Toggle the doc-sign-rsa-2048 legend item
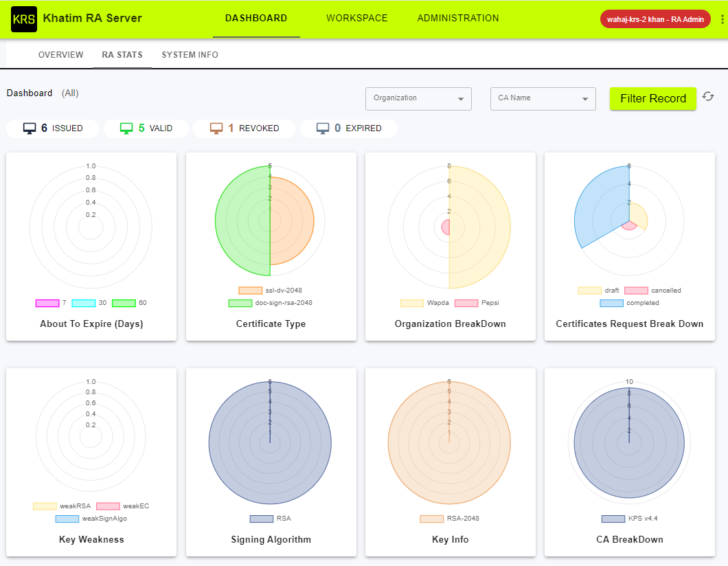This screenshot has height=566, width=728. (270, 303)
